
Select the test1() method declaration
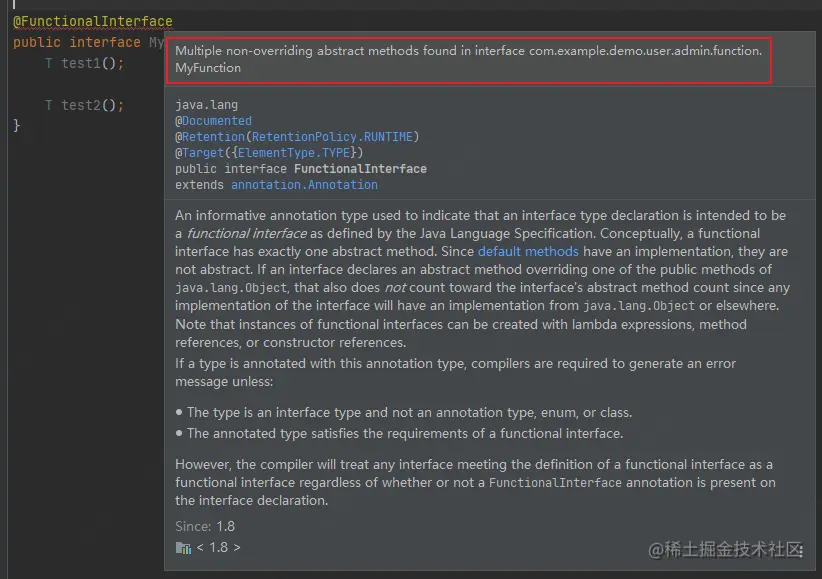coord(81,62)
